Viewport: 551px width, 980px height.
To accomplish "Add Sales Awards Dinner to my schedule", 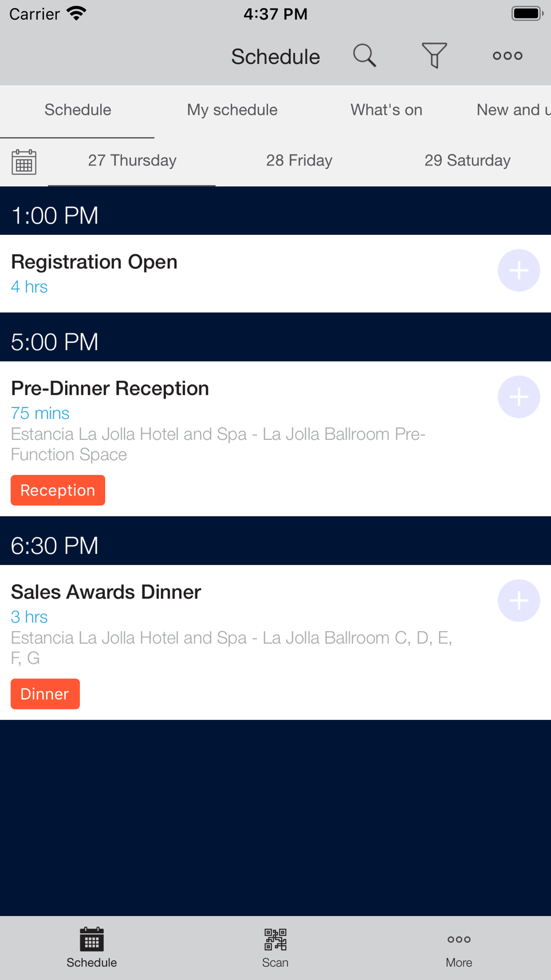I will pos(518,601).
